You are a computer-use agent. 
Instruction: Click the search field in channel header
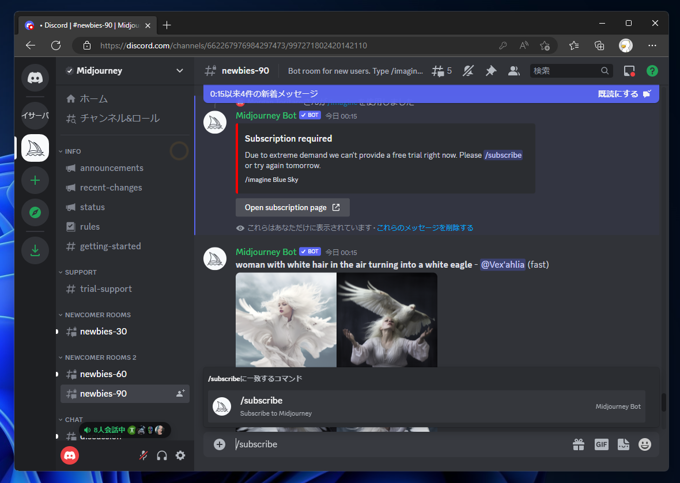tap(571, 71)
